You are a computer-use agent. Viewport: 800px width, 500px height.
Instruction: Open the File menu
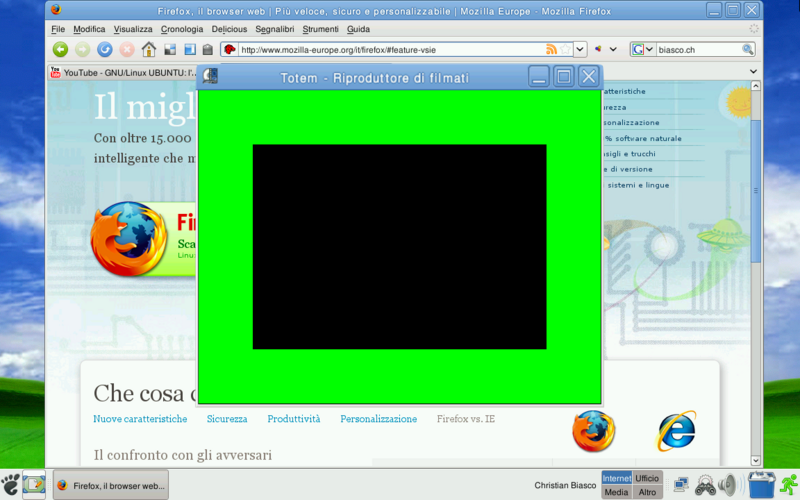click(x=58, y=29)
